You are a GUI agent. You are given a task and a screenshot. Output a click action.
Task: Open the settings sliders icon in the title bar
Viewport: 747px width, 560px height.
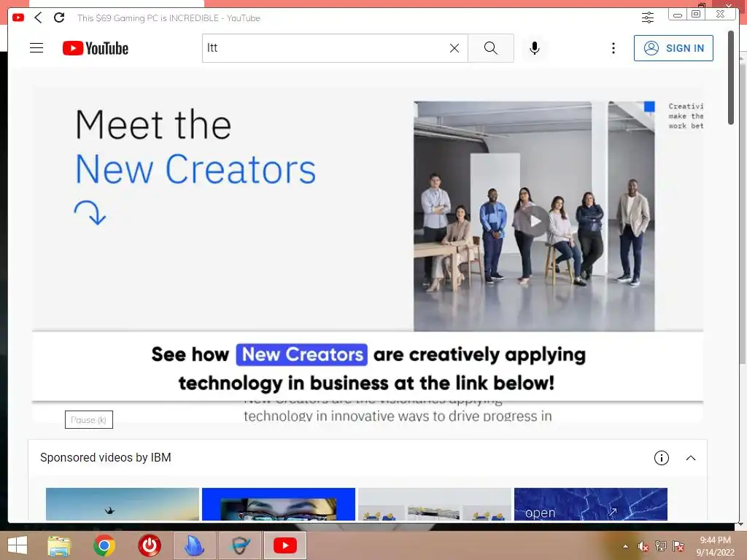pyautogui.click(x=648, y=18)
